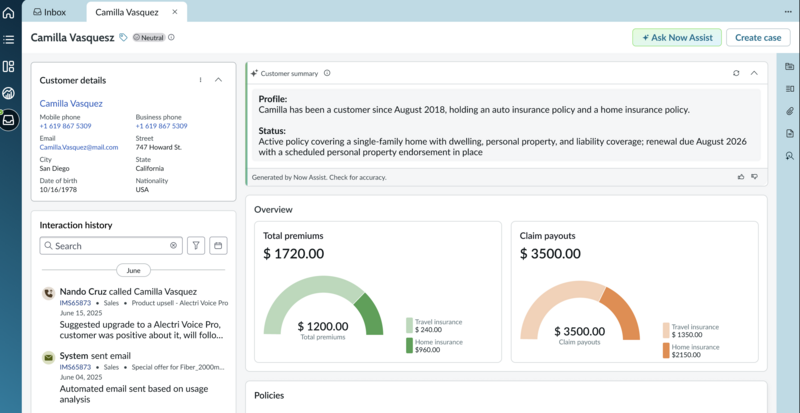Open the list menu icon in sidebar
The image size is (800, 413).
tap(9, 39)
